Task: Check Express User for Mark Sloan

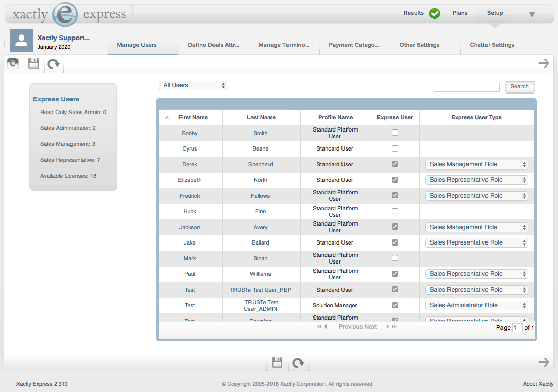Action: [395, 258]
